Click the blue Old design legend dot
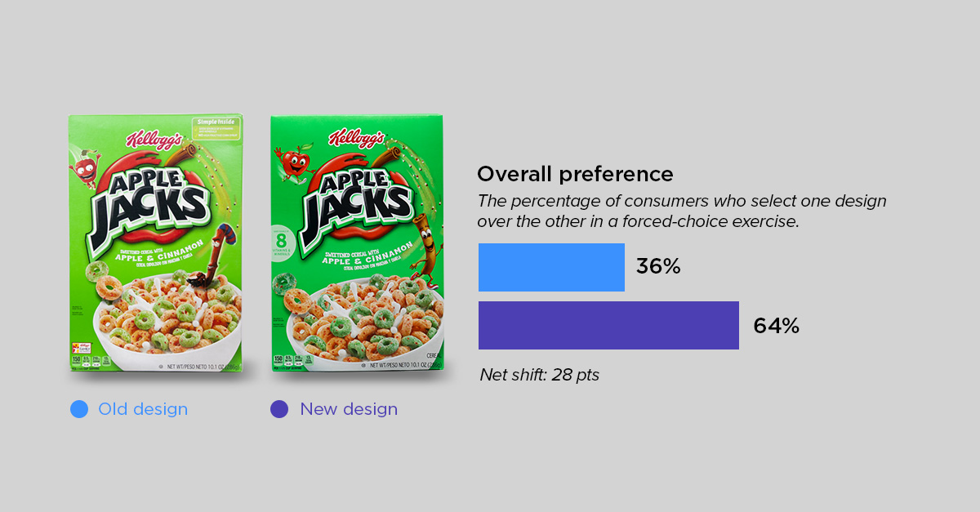The height and width of the screenshot is (512, 980). [79, 409]
